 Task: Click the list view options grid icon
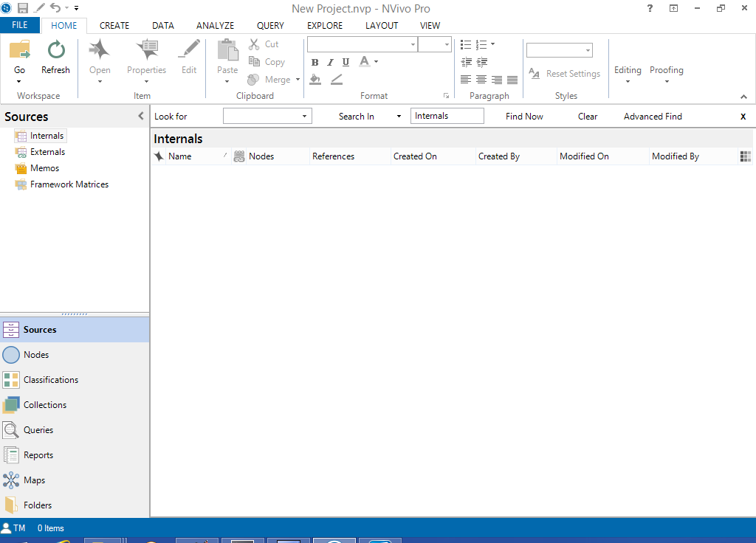click(x=745, y=156)
